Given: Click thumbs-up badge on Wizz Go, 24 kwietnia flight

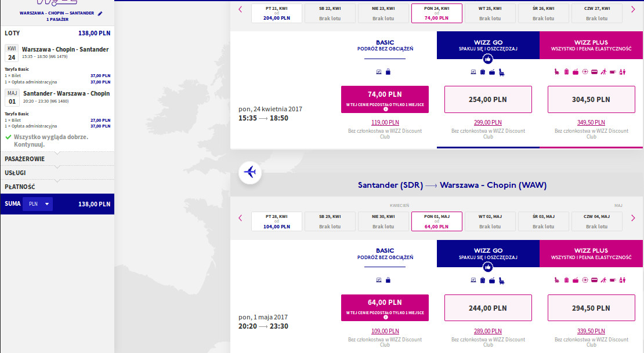Looking at the screenshot, I should pos(487,59).
